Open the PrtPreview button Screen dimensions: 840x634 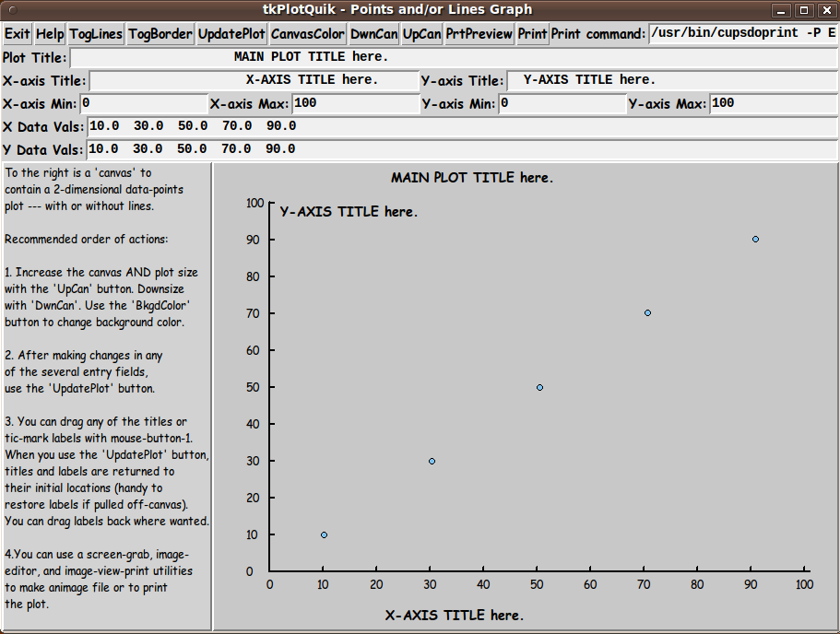pos(479,34)
